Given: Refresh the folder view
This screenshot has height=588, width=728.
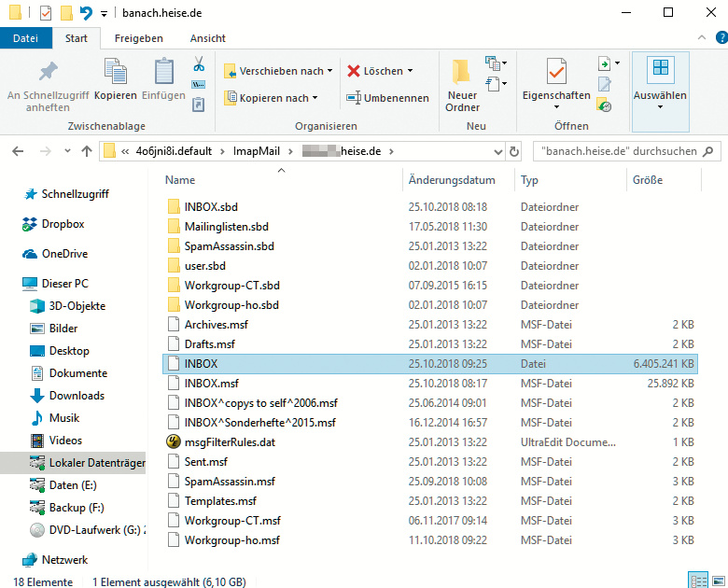Looking at the screenshot, I should pos(514,151).
